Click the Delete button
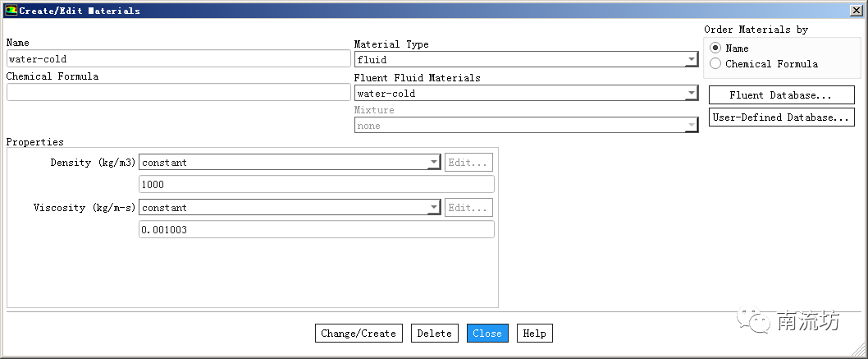The image size is (868, 359). [434, 334]
